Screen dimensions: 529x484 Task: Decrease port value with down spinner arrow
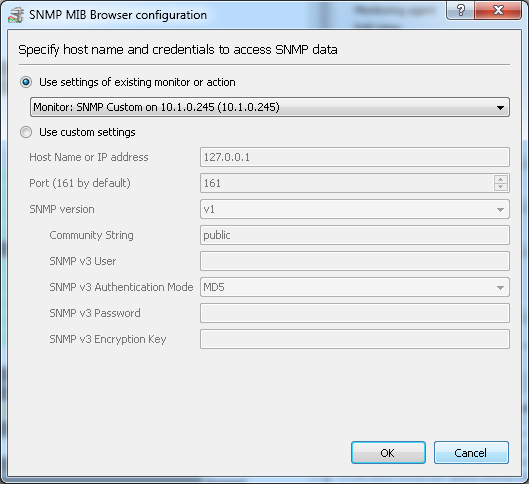[501, 187]
